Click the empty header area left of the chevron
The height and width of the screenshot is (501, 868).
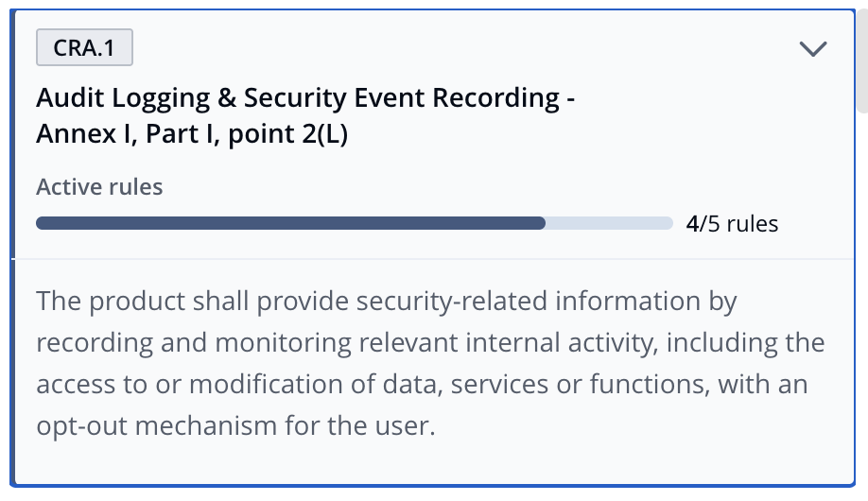[465, 47]
